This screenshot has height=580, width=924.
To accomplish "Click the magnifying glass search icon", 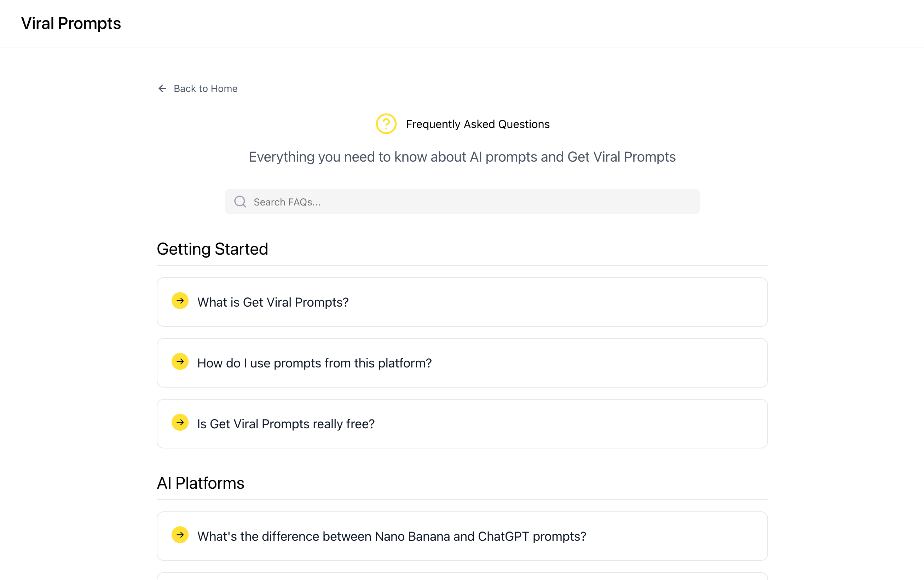I will (x=240, y=202).
